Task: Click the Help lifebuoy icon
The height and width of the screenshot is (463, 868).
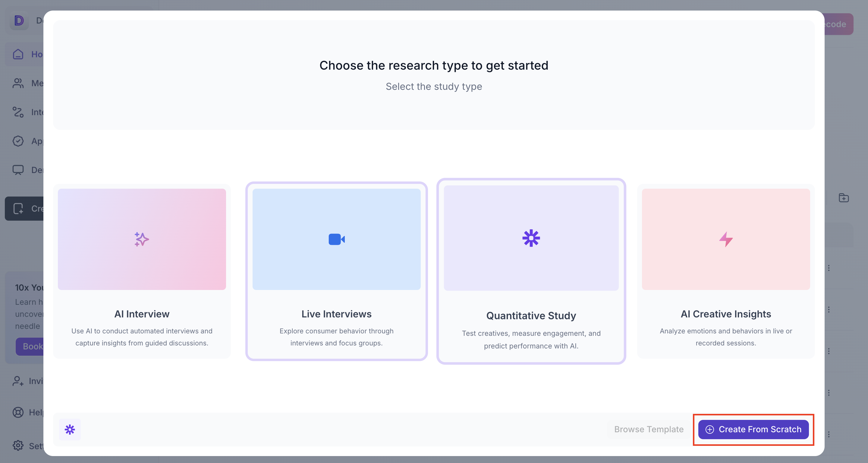Action: (18, 412)
